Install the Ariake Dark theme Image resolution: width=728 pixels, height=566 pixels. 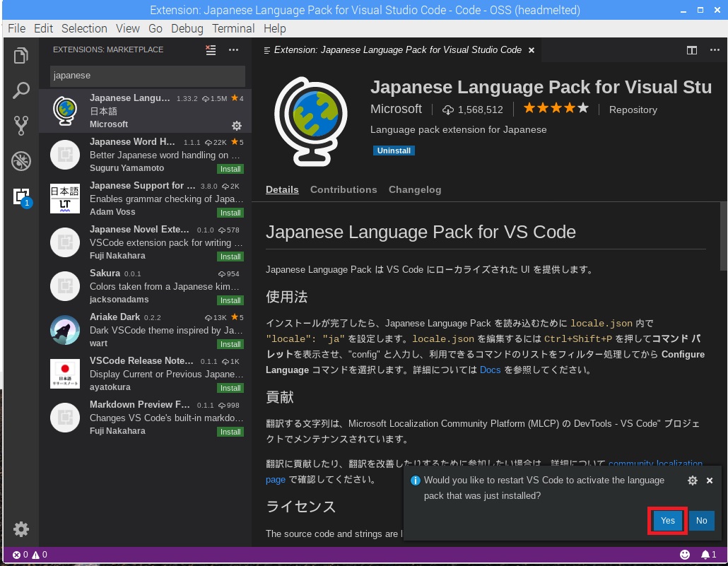230,344
